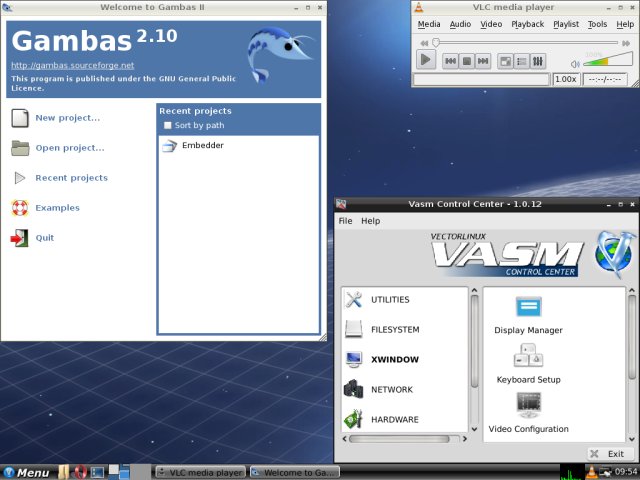The image size is (640, 480).
Task: Expand the Recent projects triangle entry
Action: [x=20, y=178]
